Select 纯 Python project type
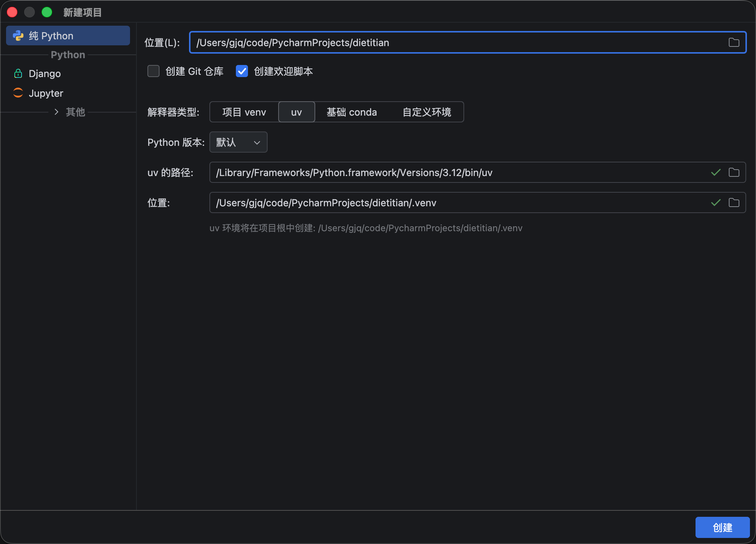Screen dimensions: 756x544 click(x=68, y=36)
